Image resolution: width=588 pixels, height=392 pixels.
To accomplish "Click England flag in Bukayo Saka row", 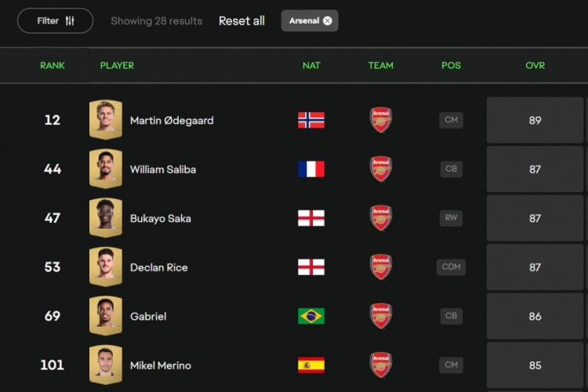I will [x=311, y=218].
